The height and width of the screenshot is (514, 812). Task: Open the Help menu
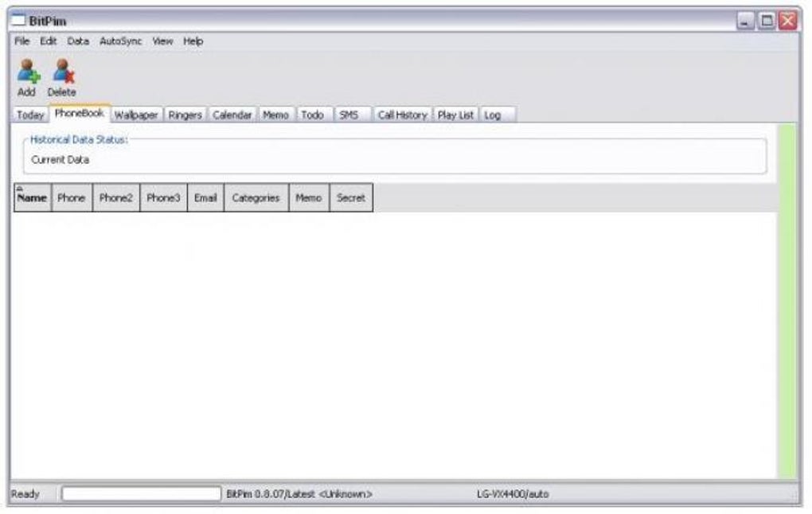click(193, 41)
